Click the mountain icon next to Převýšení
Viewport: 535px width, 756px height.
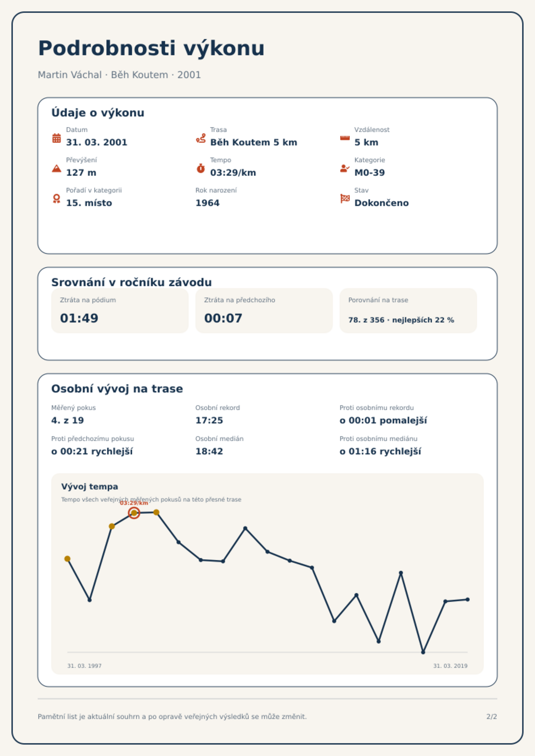click(57, 168)
